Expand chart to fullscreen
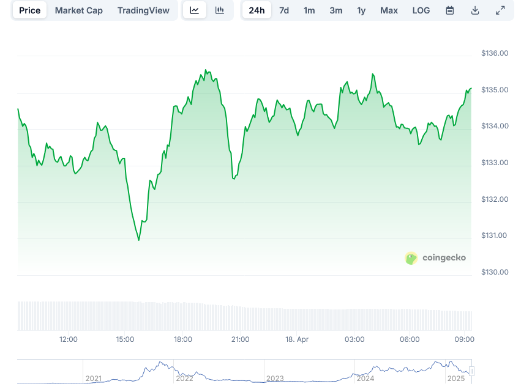Image resolution: width=532 pixels, height=392 pixels. coord(500,10)
